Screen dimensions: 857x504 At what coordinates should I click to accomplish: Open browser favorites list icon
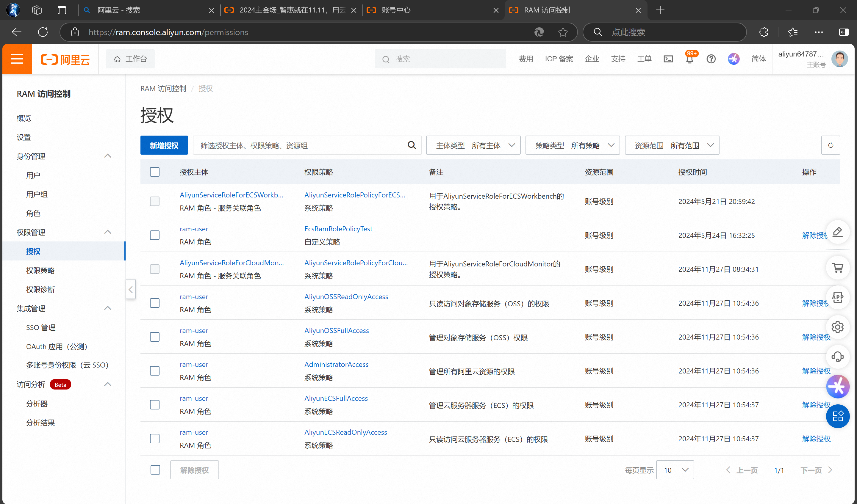point(792,32)
